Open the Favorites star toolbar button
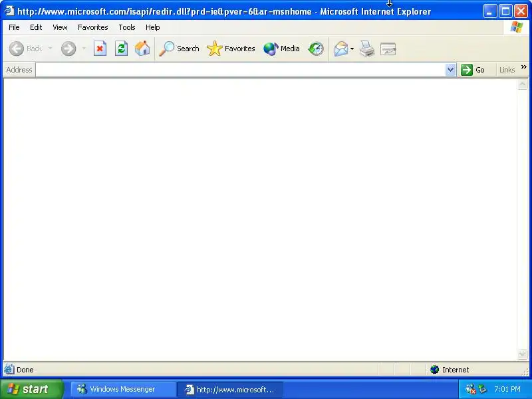532x399 pixels. (231, 49)
